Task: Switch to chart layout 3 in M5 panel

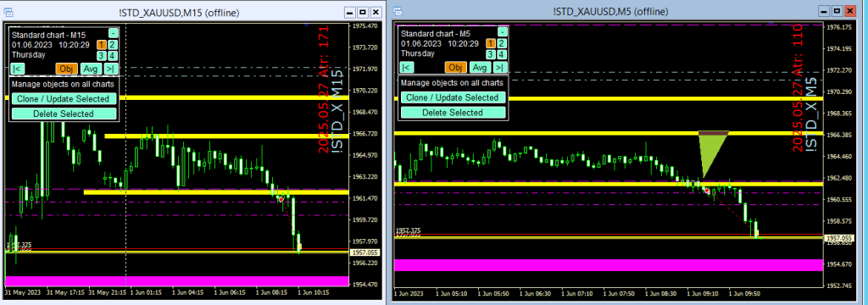Action: (x=491, y=54)
